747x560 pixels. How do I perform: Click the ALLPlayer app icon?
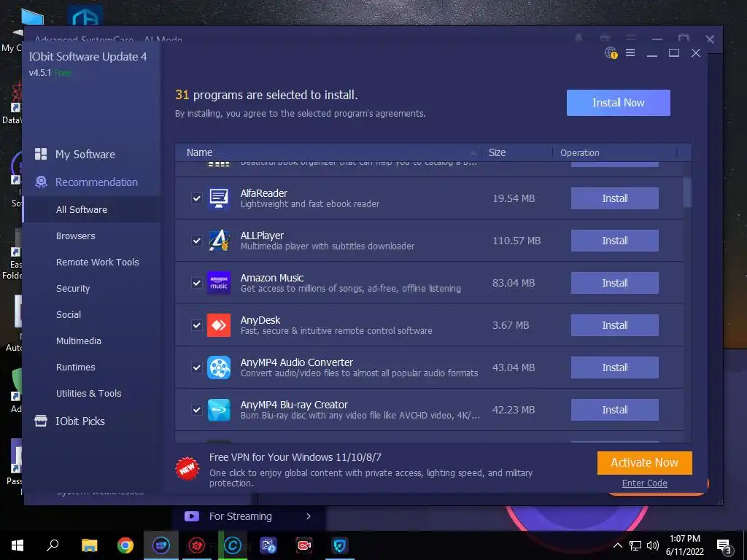pyautogui.click(x=219, y=241)
